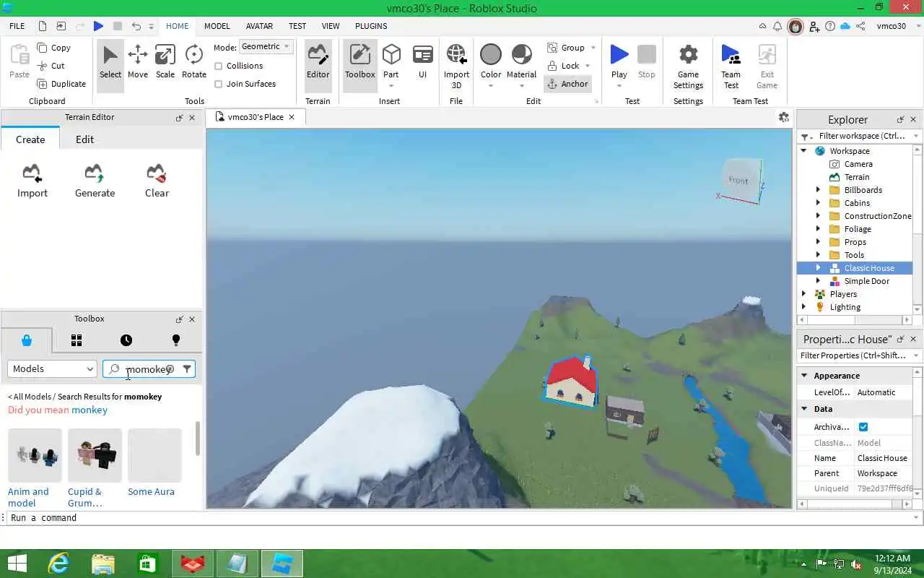Pick the Rotate tool

[x=193, y=63]
